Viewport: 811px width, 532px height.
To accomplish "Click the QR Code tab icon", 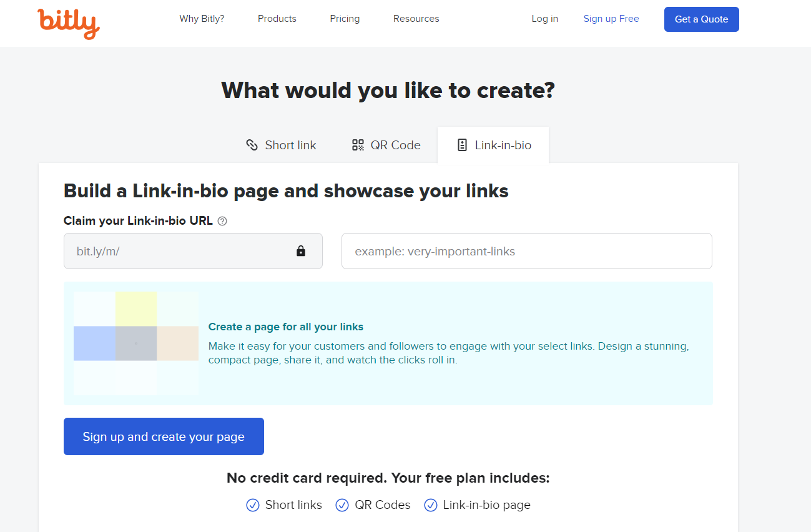I will click(x=358, y=145).
